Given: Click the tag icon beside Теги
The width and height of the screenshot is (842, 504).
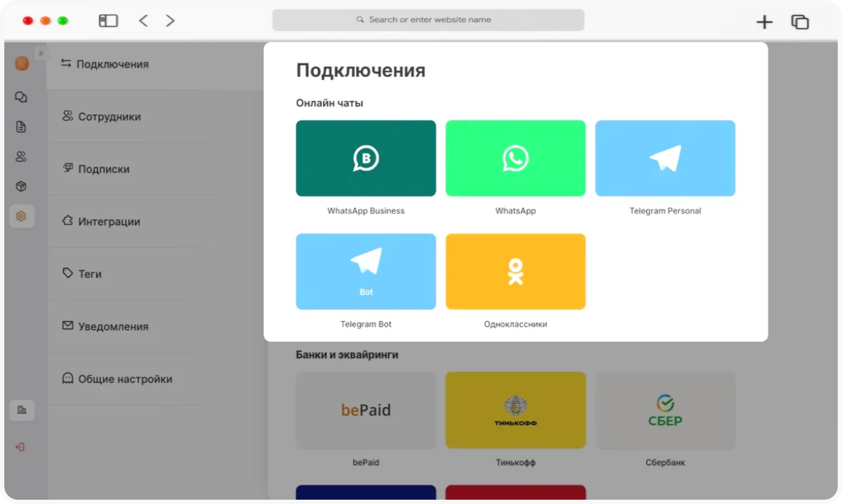Looking at the screenshot, I should tap(67, 273).
